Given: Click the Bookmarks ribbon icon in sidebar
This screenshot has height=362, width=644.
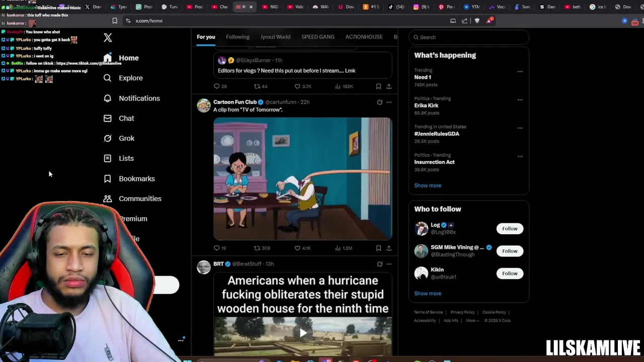Looking at the screenshot, I should pyautogui.click(x=107, y=178).
